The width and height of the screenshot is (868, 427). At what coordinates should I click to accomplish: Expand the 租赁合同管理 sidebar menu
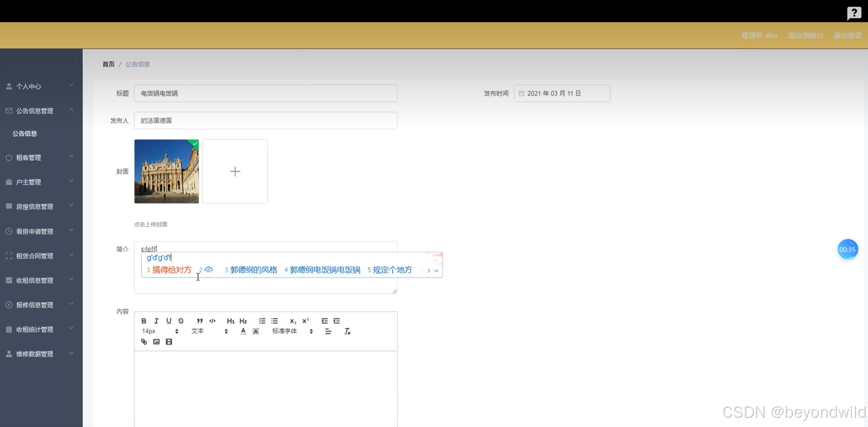pos(41,256)
